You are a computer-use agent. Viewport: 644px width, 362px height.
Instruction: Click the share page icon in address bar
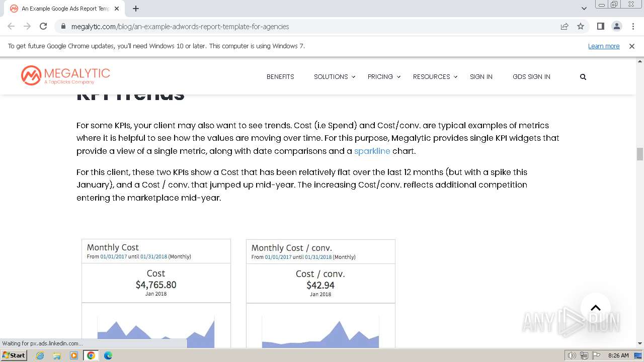[x=565, y=26]
